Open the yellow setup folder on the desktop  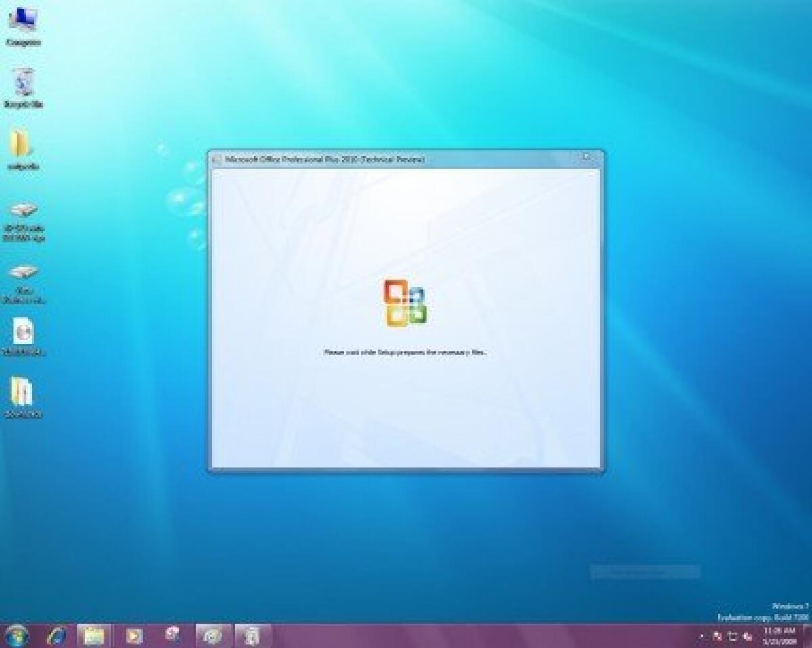click(22, 145)
